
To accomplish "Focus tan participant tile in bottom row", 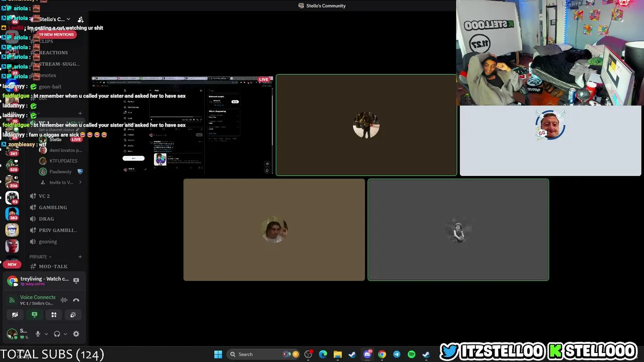I will coord(274,230).
